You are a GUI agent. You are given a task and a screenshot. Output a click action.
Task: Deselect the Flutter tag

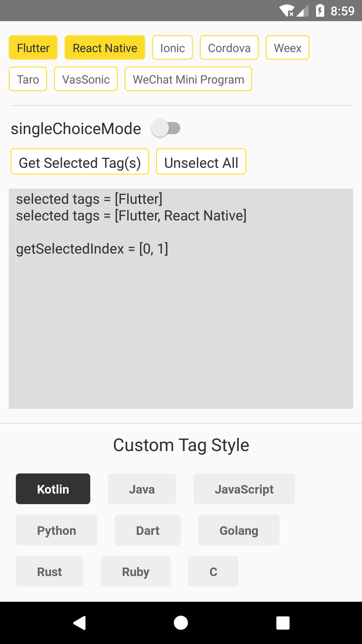(x=33, y=48)
